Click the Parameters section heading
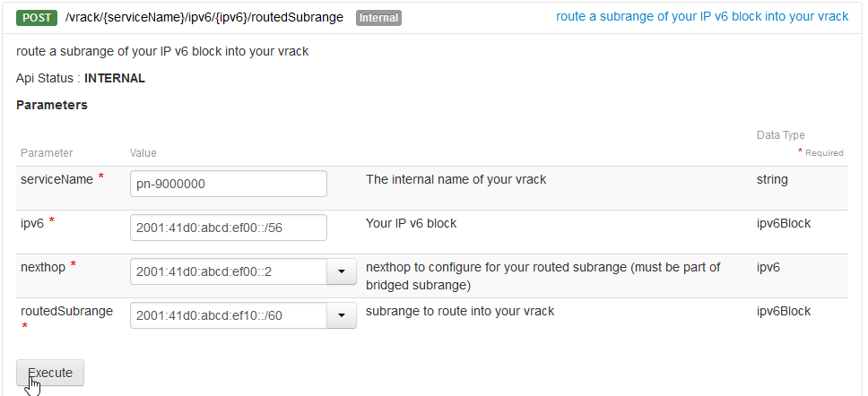Viewport: 868px width, 396px height. tap(52, 105)
